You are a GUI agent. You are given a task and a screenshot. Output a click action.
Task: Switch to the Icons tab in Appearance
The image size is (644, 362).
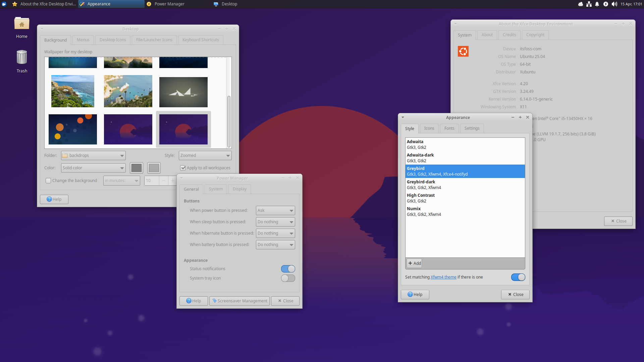429,128
